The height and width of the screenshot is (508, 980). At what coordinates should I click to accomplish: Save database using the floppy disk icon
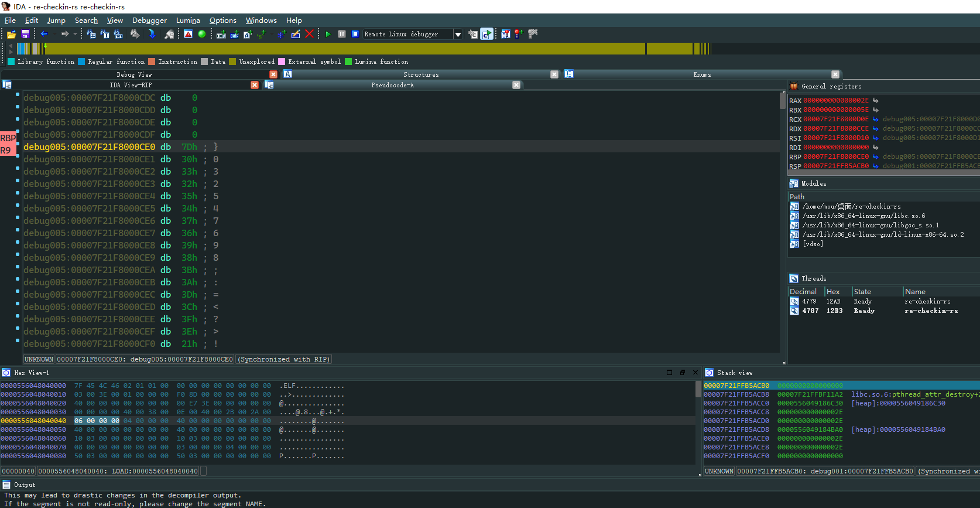click(x=25, y=34)
